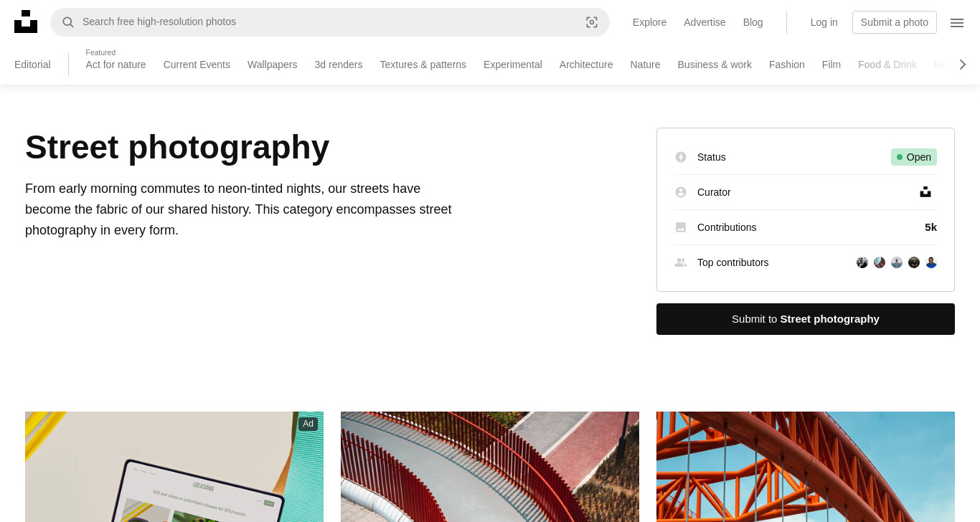Click the Curator person icon
Viewport: 980px width, 522px height.
(x=681, y=192)
